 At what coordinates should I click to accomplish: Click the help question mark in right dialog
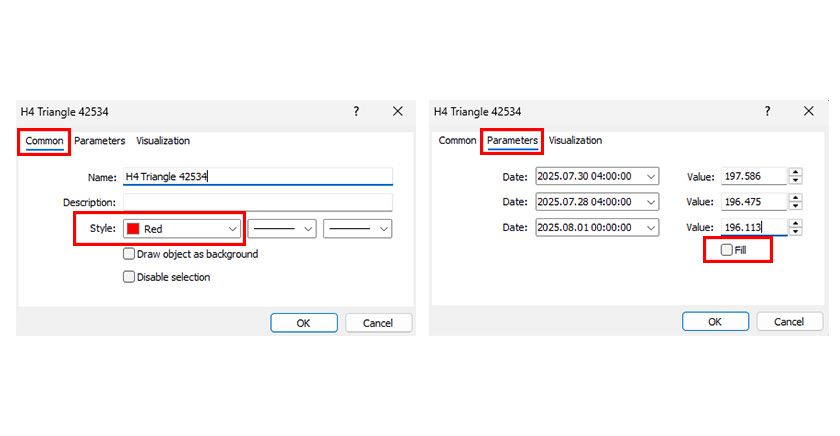[768, 112]
